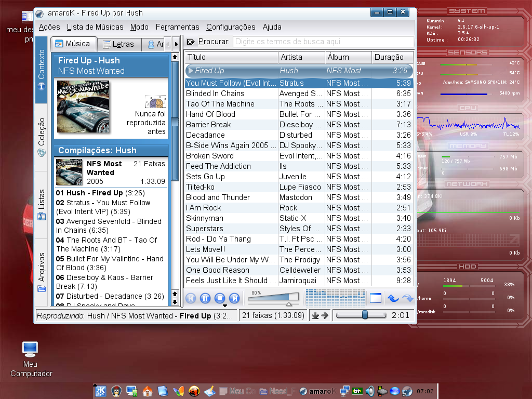The width and height of the screenshot is (532, 399).
Task: Move the track position seek slider
Action: [361, 315]
